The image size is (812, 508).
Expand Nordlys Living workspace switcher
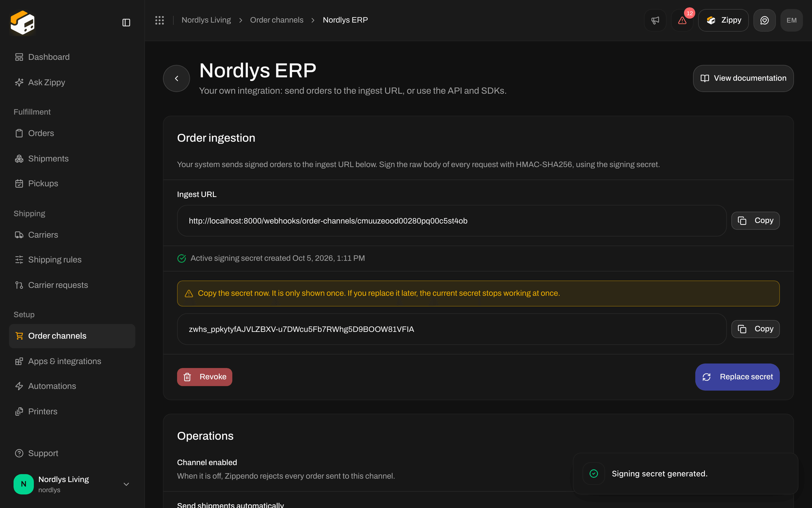[x=72, y=484]
